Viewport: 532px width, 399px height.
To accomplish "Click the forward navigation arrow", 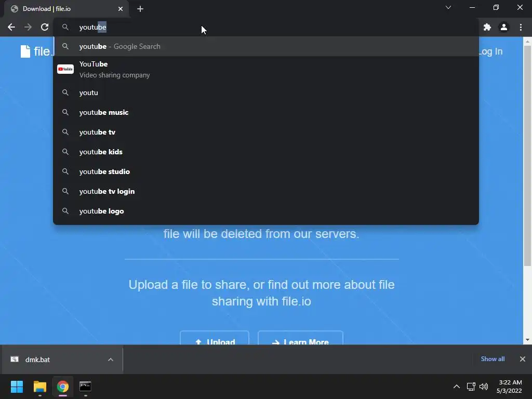I will click(x=28, y=27).
